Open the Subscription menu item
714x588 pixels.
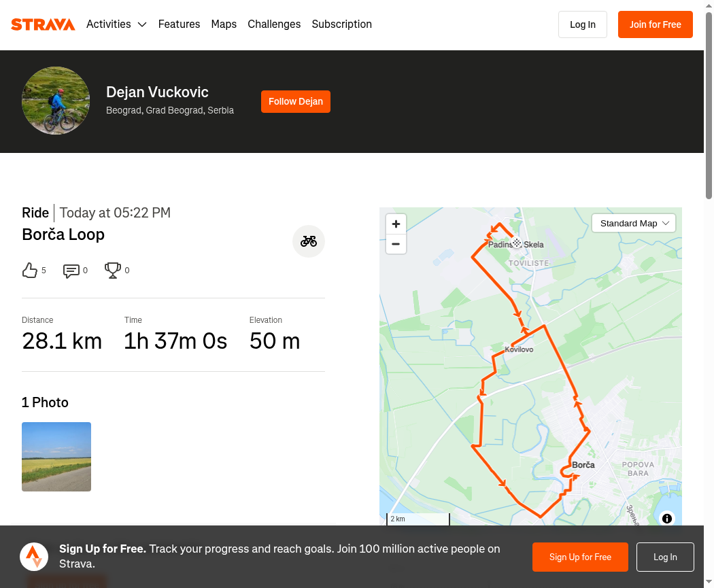341,24
